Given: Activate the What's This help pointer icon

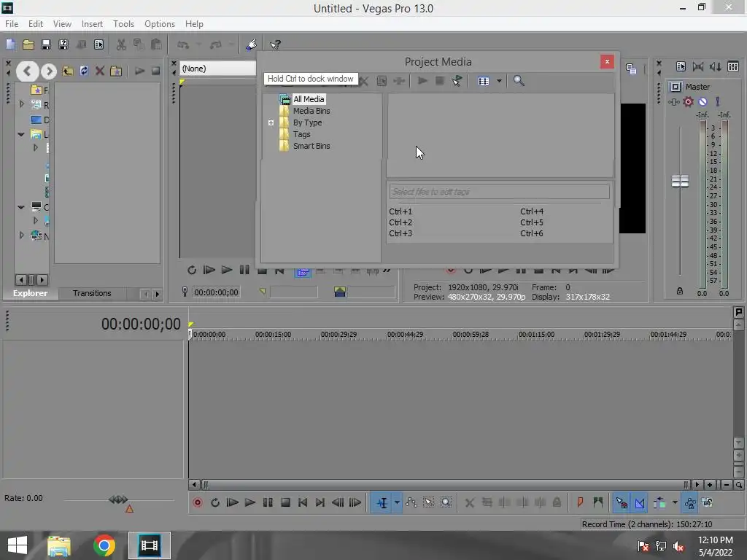Looking at the screenshot, I should (x=275, y=44).
